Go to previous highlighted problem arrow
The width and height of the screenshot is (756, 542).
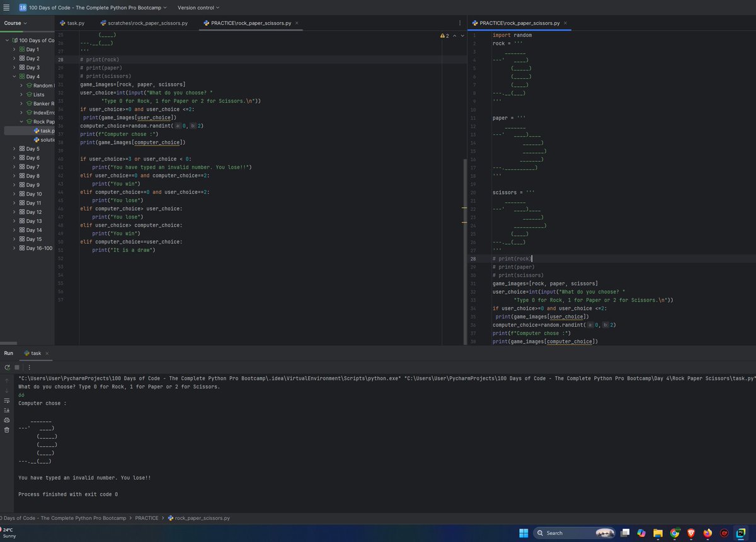point(454,36)
